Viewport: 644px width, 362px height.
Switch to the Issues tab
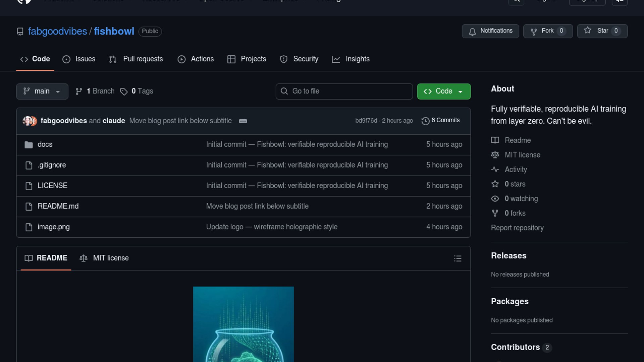(x=79, y=59)
